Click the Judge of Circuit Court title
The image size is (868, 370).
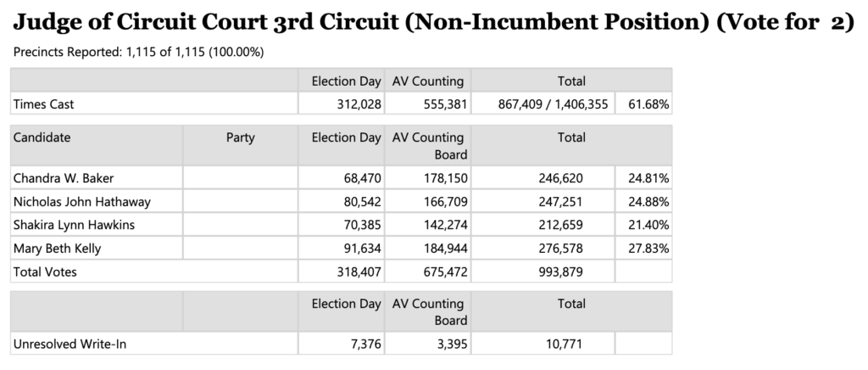tap(433, 23)
